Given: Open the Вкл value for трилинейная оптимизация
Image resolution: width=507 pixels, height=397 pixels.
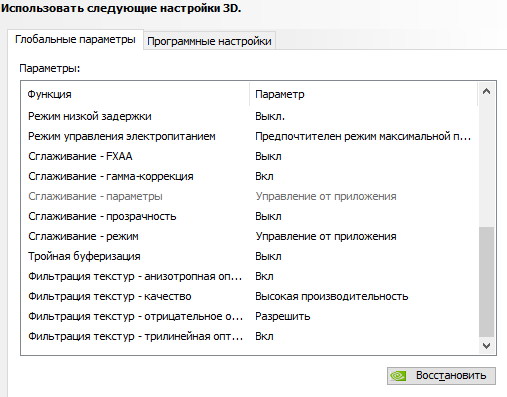Looking at the screenshot, I should [x=264, y=336].
